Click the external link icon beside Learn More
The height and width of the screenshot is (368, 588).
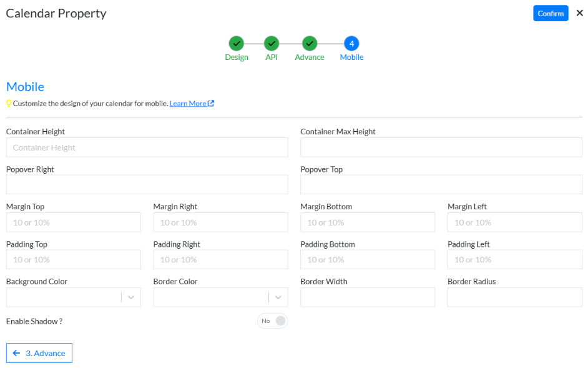pos(211,103)
